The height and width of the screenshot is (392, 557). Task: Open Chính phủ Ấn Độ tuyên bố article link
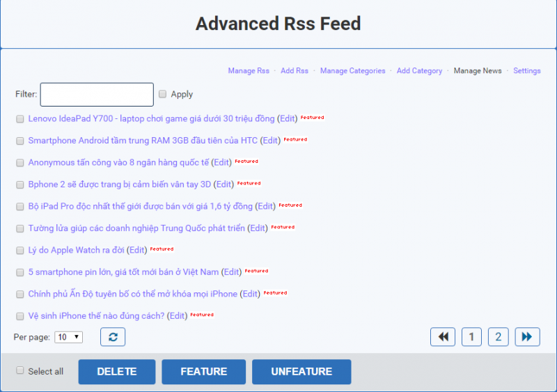pos(133,294)
